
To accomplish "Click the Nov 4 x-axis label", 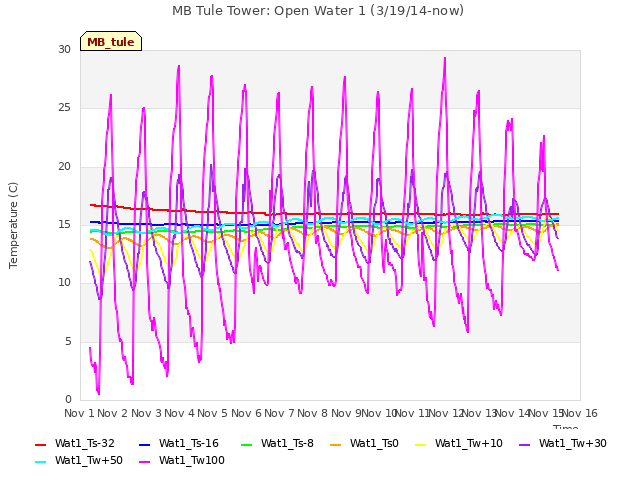I will pyautogui.click(x=179, y=413).
